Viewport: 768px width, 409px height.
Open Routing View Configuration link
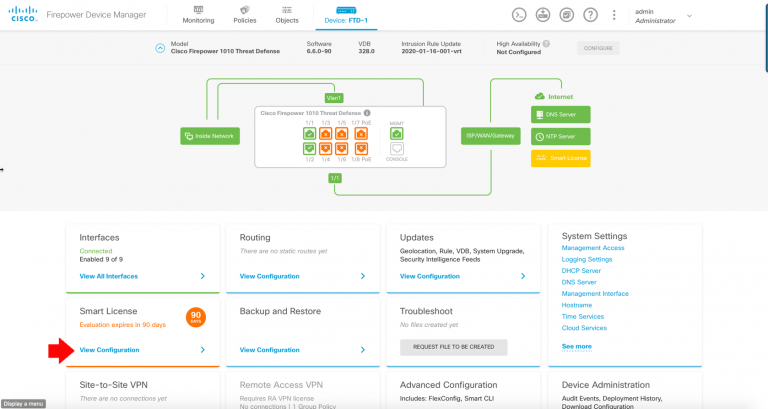tap(269, 276)
